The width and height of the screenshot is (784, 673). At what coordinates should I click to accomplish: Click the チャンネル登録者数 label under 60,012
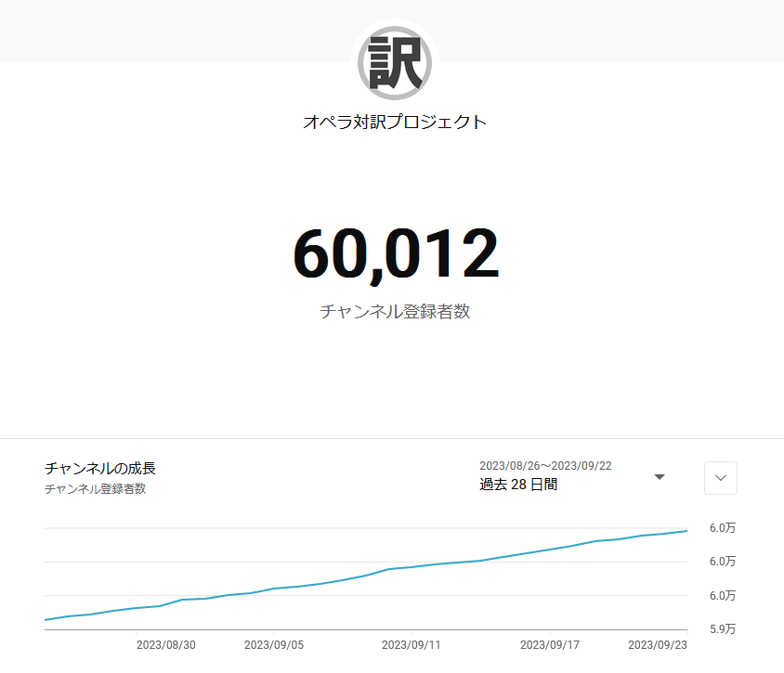pos(395,311)
